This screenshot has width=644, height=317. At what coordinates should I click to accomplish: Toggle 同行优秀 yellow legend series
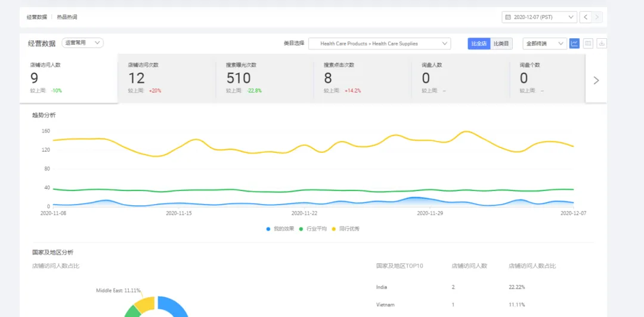tap(345, 229)
